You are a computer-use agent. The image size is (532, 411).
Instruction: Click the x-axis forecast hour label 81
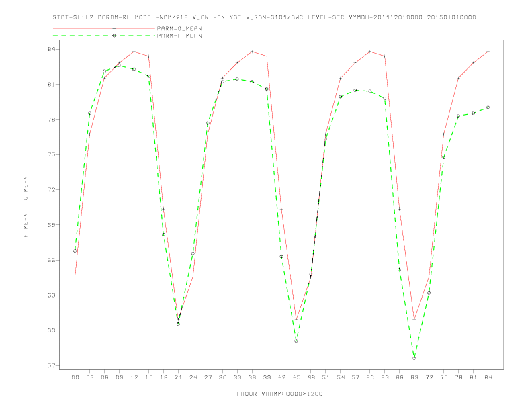(474, 377)
